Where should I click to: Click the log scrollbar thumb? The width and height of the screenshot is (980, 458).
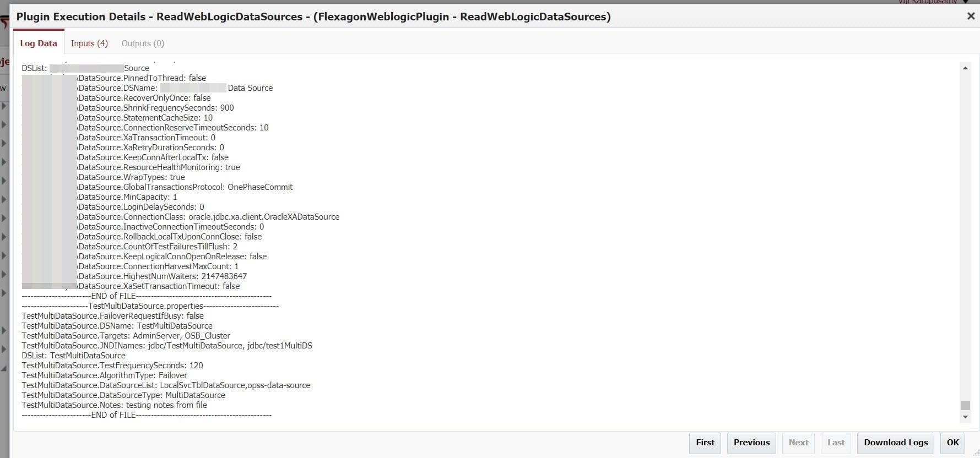click(965, 405)
